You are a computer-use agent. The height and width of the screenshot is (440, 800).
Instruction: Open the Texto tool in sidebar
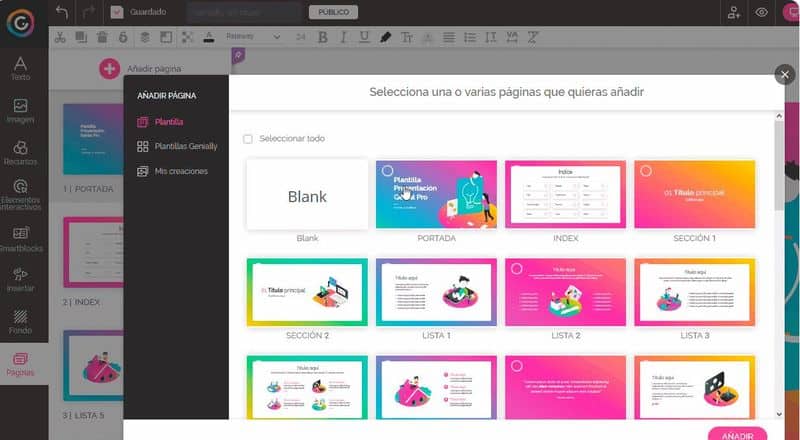(20, 68)
